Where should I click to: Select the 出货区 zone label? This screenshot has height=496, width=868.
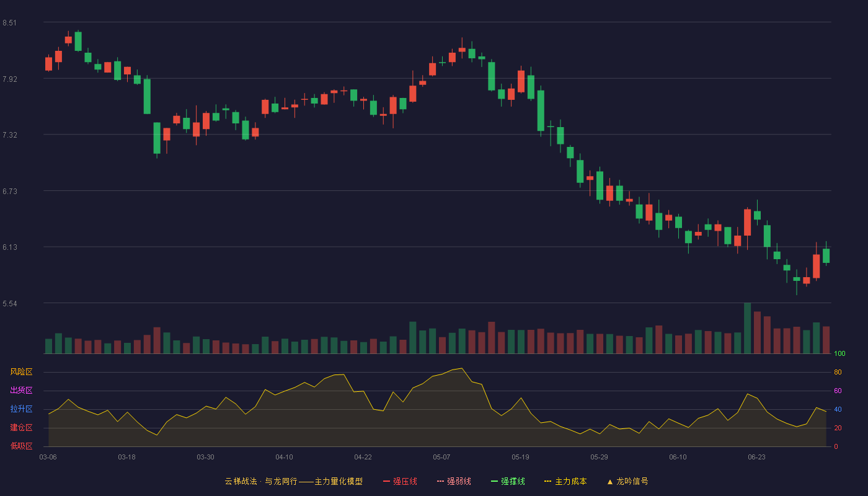[x=22, y=391]
